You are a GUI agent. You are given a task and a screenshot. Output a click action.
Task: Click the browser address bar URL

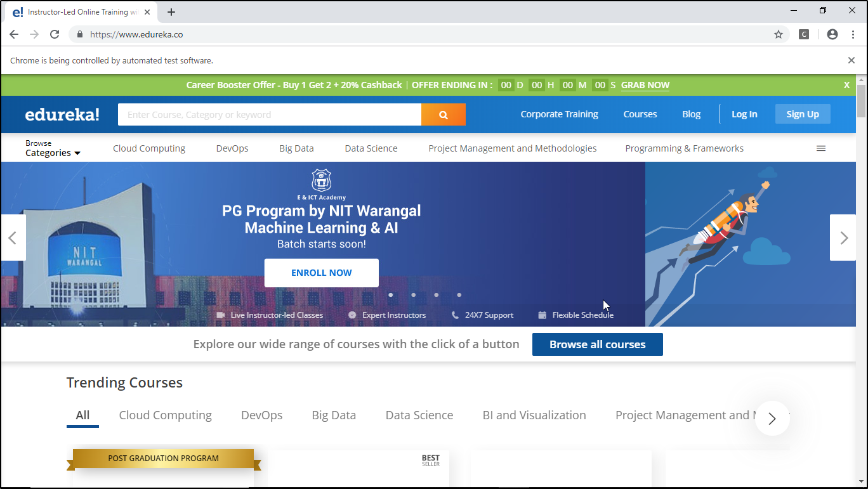click(x=136, y=34)
